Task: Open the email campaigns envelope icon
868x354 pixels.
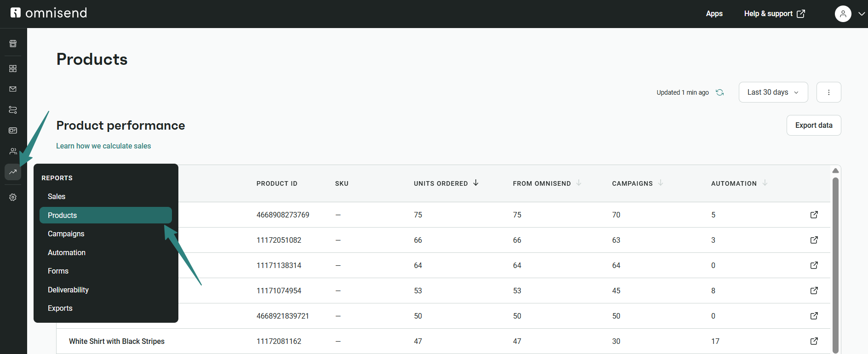Action: [x=13, y=89]
